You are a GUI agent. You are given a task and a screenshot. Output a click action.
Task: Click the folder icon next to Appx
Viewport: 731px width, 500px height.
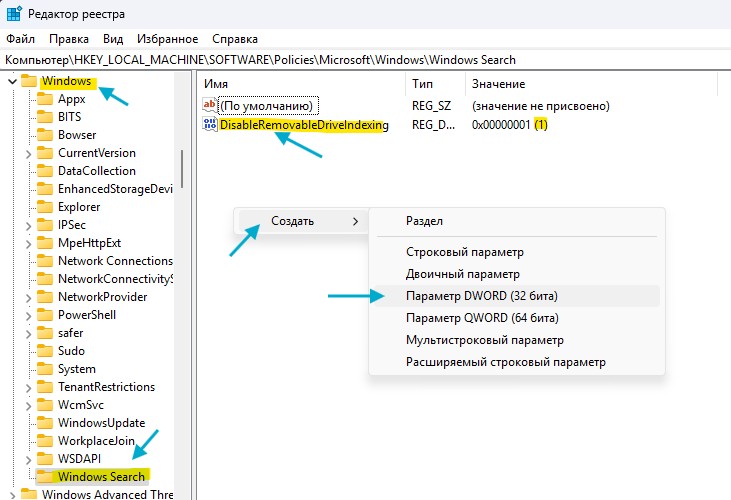[x=45, y=99]
